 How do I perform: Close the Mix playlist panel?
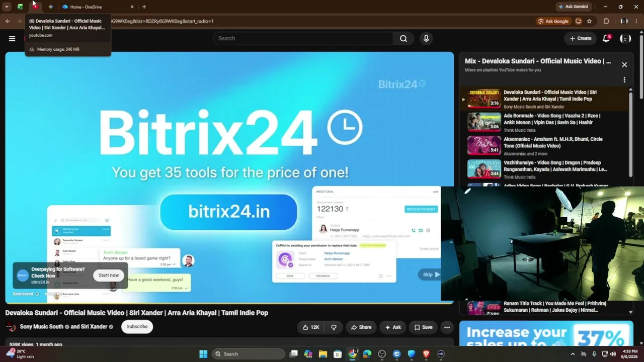coord(624,64)
